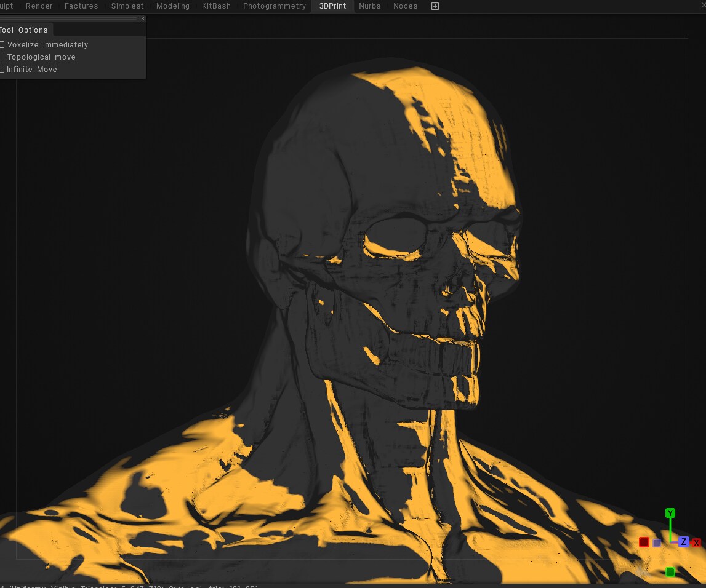Switch to the Nodes workspace tab
This screenshot has width=706, height=588.
tap(405, 6)
